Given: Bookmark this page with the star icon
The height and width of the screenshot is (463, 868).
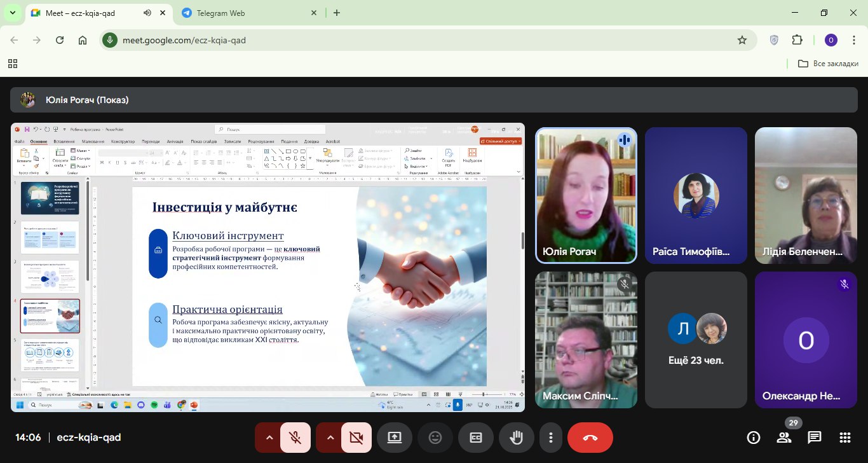Looking at the screenshot, I should pyautogui.click(x=742, y=40).
